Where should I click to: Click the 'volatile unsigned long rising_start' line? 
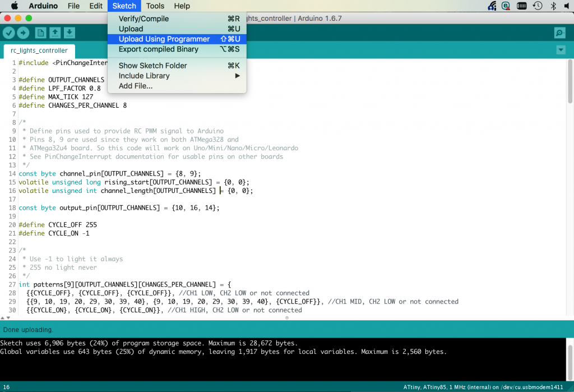(134, 182)
